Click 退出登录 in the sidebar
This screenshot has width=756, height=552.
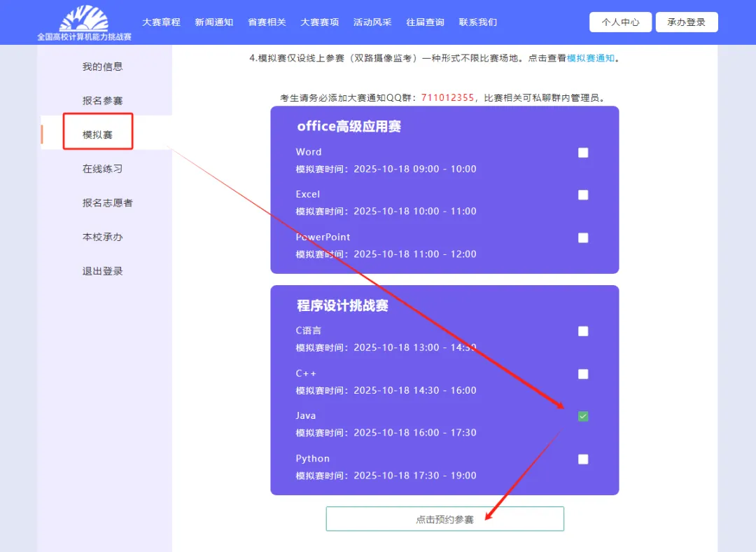pos(102,271)
